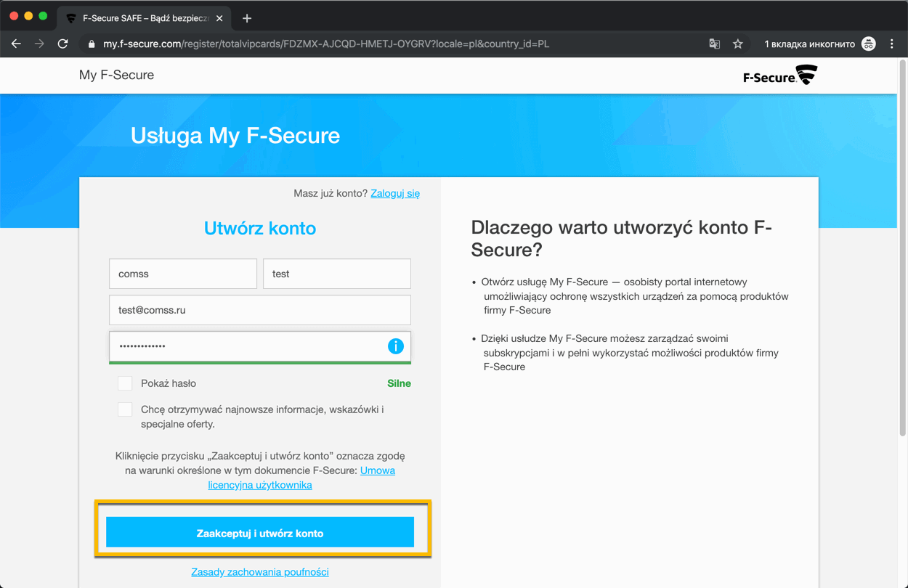Click the F-Secure logo

779,75
